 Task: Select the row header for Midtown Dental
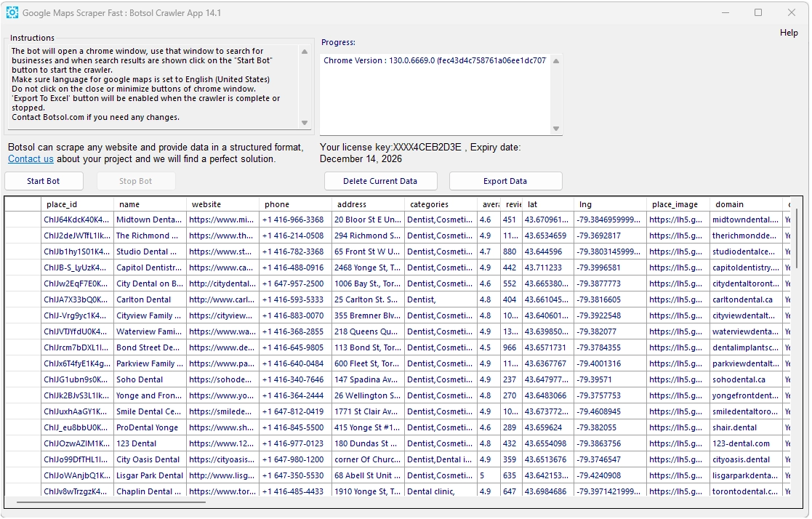point(23,220)
